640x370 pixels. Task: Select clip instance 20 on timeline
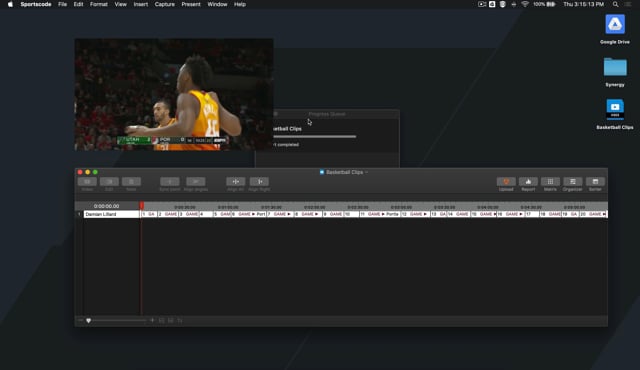pos(593,214)
